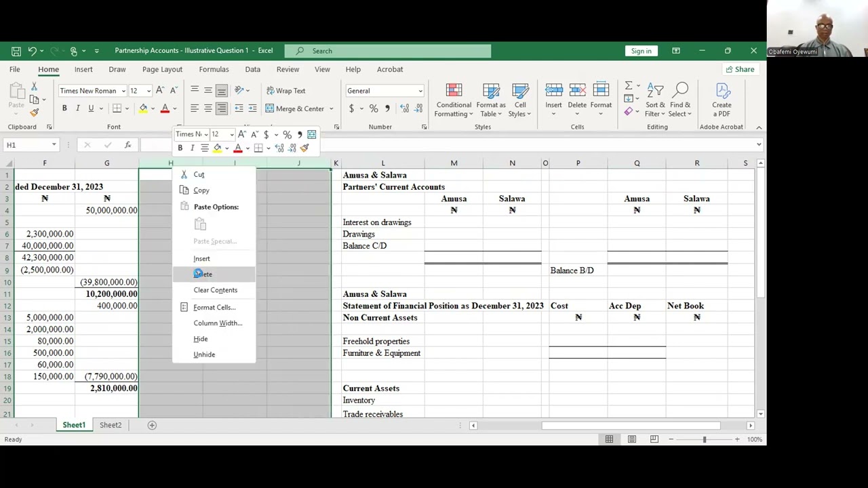Open Cell Styles dropdown
Image resolution: width=868 pixels, height=488 pixels.
(520, 100)
